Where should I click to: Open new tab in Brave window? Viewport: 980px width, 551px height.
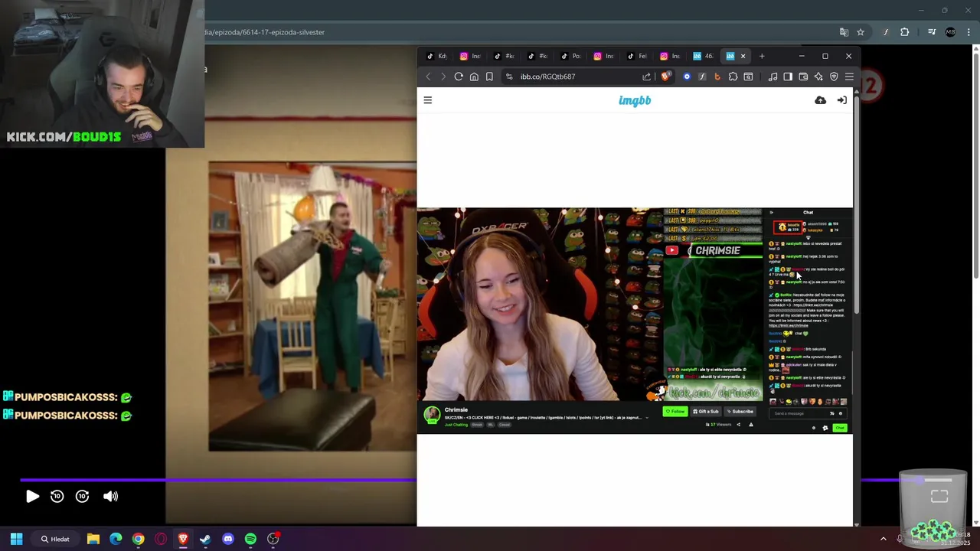[x=762, y=56]
